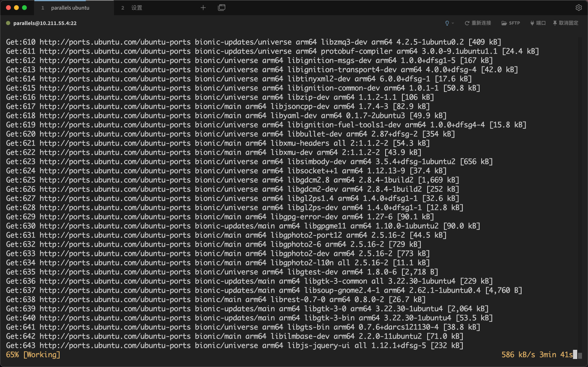
Task: Click the Get:635 libgtest-dev line
Action: (222, 272)
